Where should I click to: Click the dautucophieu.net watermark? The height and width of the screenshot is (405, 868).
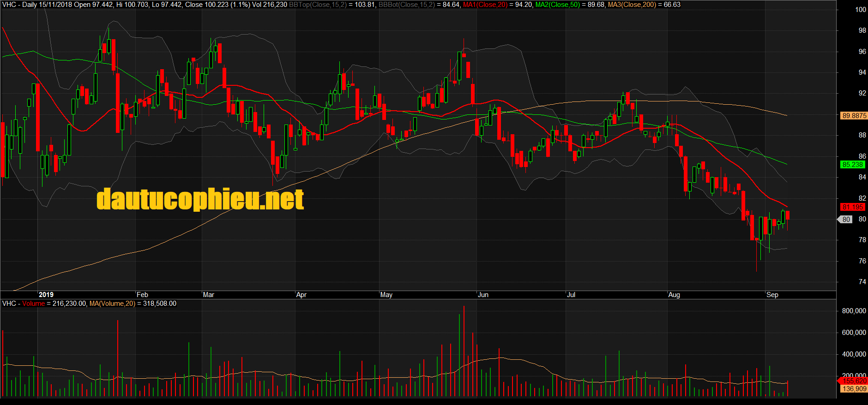pyautogui.click(x=200, y=200)
